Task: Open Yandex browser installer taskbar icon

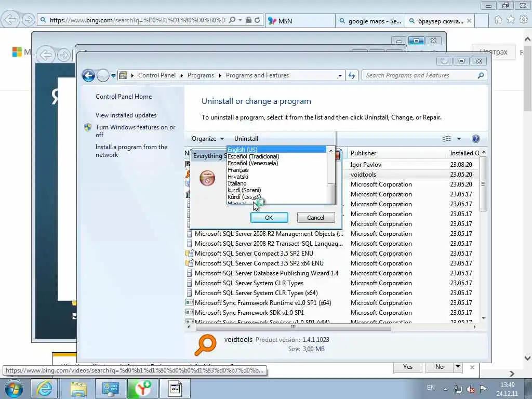Action: [x=143, y=389]
